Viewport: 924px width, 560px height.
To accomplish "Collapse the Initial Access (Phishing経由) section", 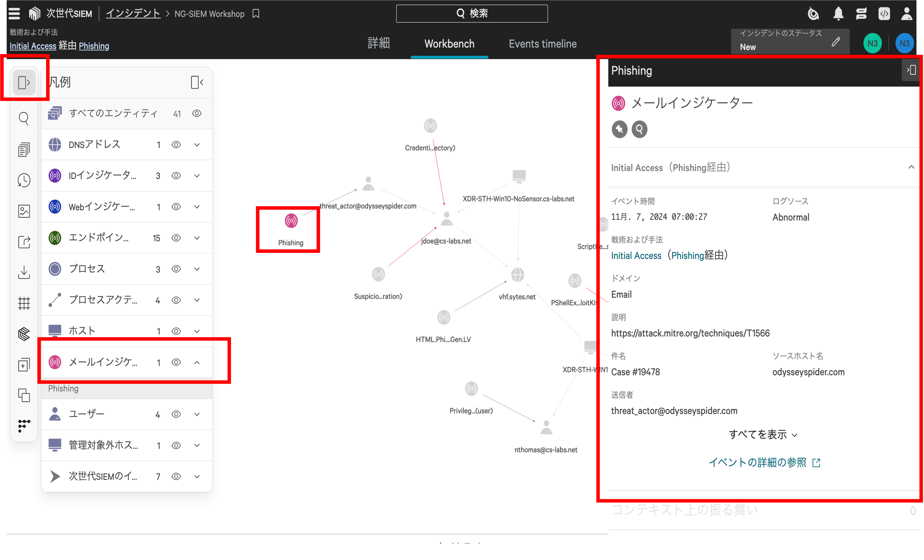I will (911, 167).
